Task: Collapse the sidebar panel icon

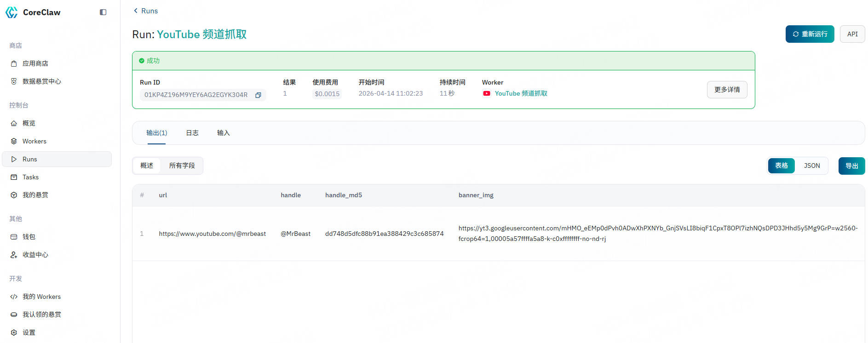Action: tap(103, 12)
